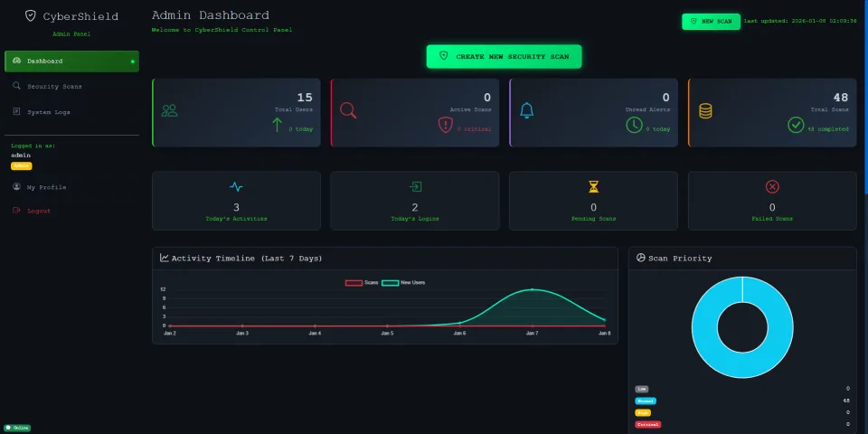Viewport: 868px width, 434px height.
Task: Click the My Profile user icon
Action: (x=16, y=186)
